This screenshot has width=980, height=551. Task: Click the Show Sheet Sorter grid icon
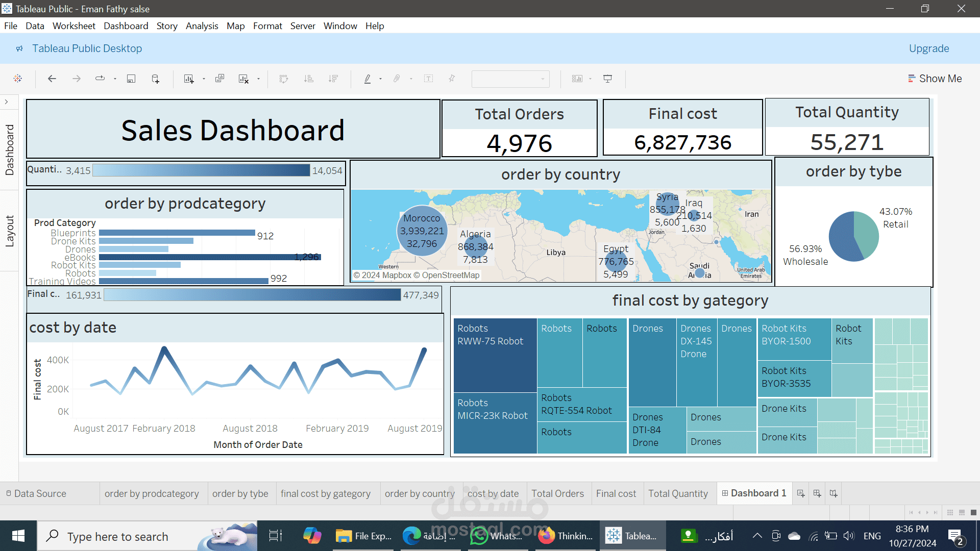click(x=950, y=512)
